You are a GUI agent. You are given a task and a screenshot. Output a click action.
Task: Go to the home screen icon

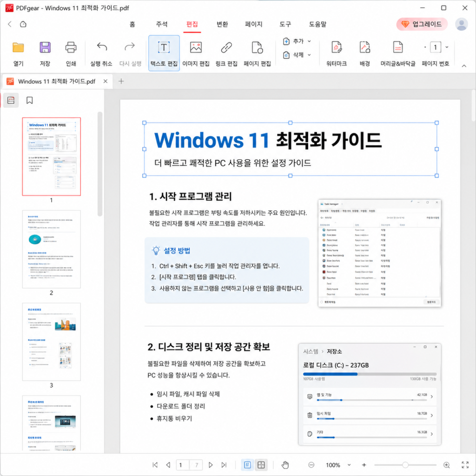click(x=23, y=24)
